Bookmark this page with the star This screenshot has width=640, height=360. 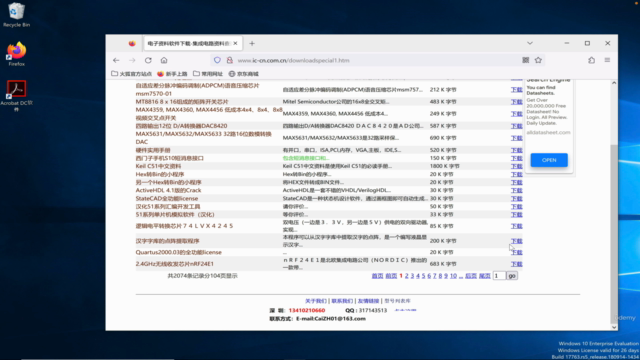(x=538, y=60)
